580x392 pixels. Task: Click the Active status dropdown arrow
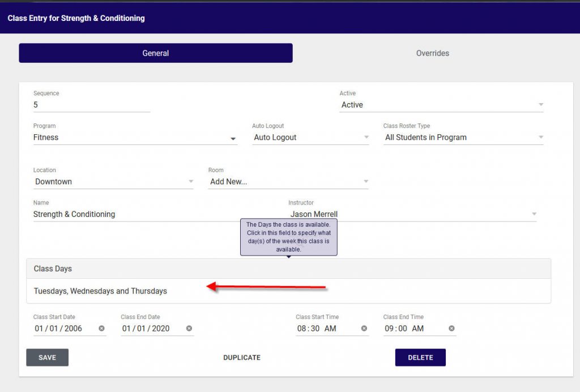pos(541,104)
